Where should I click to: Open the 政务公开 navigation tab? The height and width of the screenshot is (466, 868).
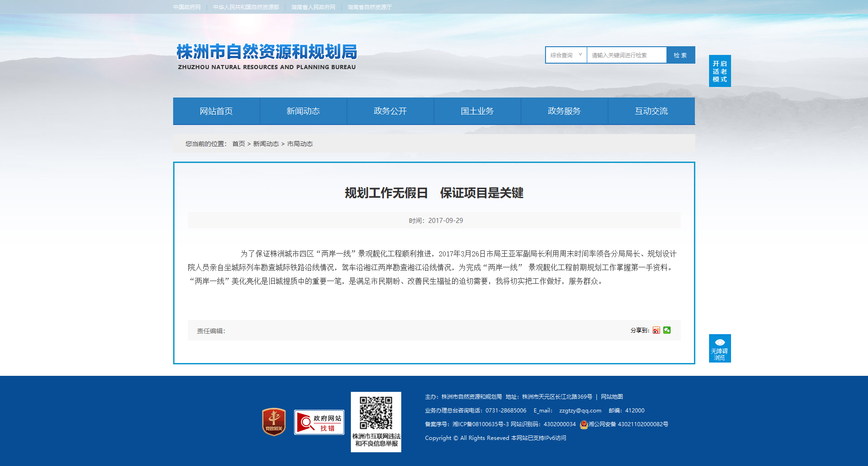tap(390, 111)
